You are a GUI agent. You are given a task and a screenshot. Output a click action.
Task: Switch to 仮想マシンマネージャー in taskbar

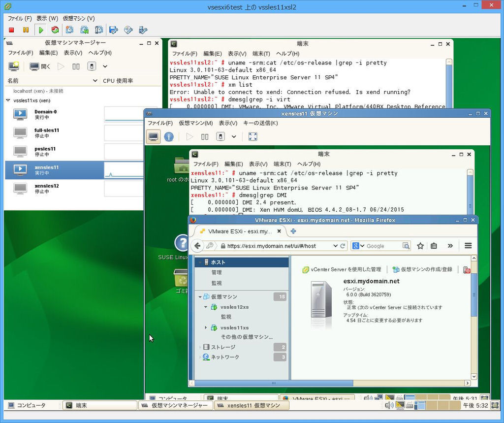point(176,406)
